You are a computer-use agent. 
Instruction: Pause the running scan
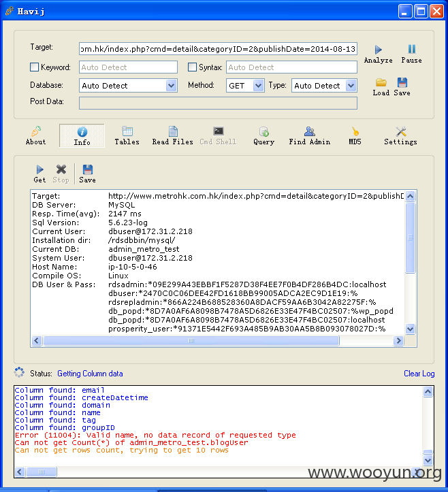coord(411,54)
